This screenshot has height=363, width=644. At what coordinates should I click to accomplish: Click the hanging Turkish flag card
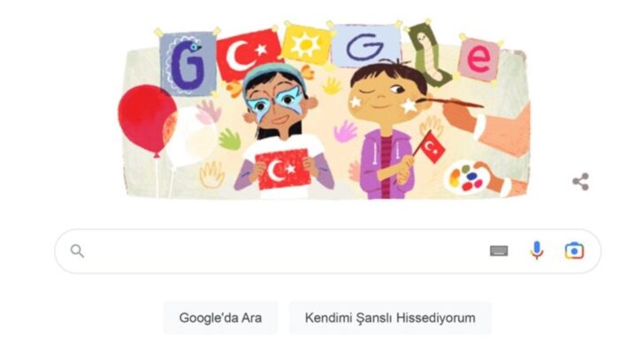click(248, 54)
